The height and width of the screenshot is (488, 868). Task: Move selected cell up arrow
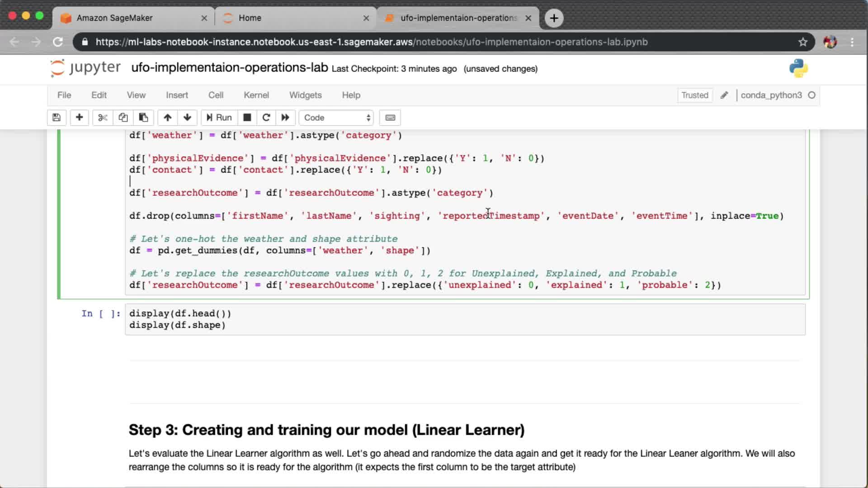coord(167,117)
